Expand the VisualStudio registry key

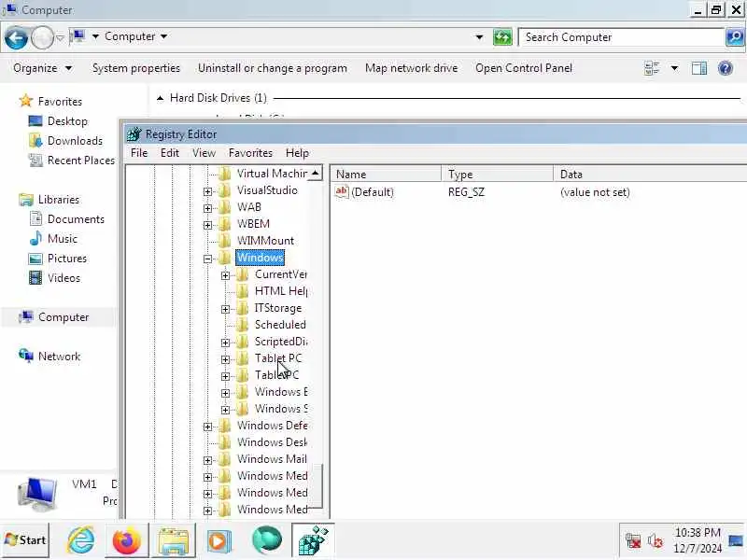coord(207,192)
